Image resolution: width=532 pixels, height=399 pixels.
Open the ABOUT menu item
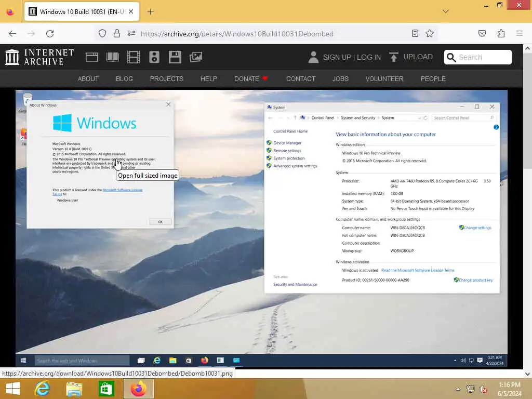pyautogui.click(x=88, y=79)
